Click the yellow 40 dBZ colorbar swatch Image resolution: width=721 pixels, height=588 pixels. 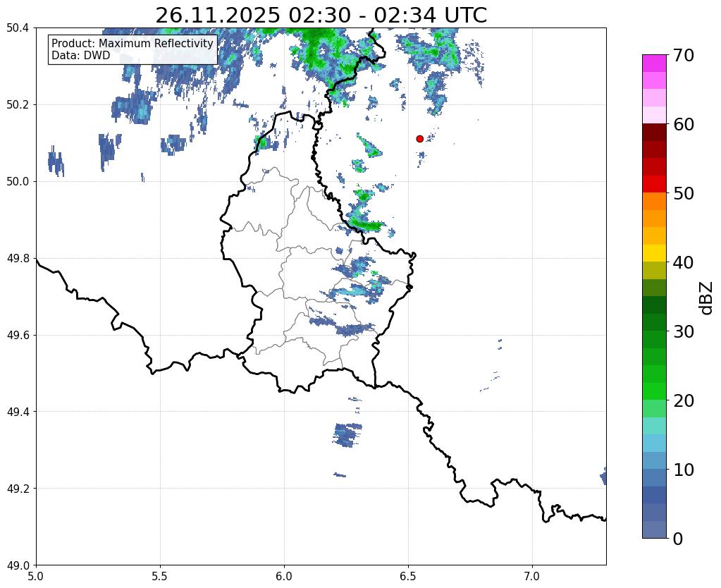click(654, 253)
